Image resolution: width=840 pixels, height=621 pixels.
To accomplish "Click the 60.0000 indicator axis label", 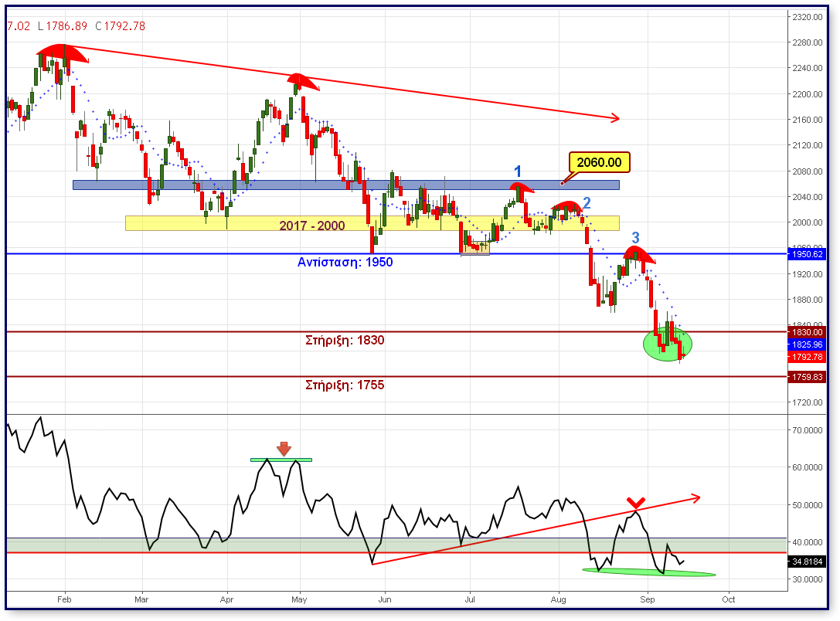I will [x=808, y=467].
